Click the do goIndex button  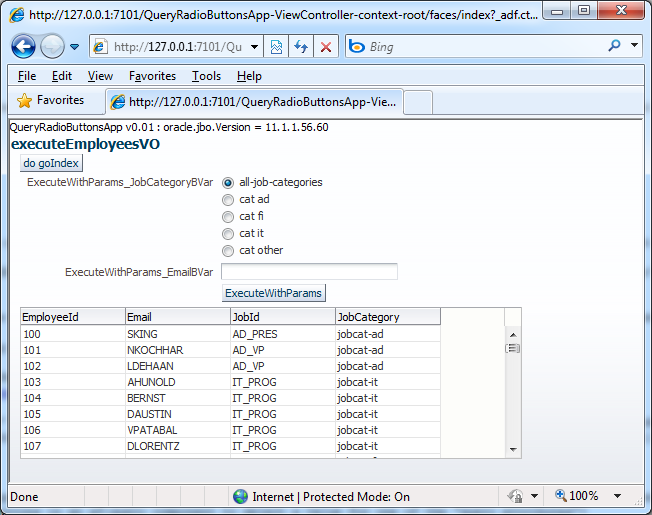(51, 163)
